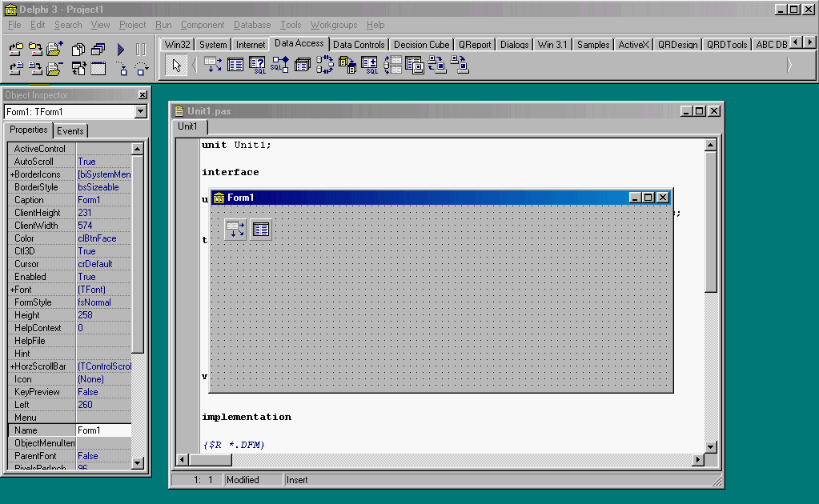
Task: Open the File menu
Action: (14, 25)
